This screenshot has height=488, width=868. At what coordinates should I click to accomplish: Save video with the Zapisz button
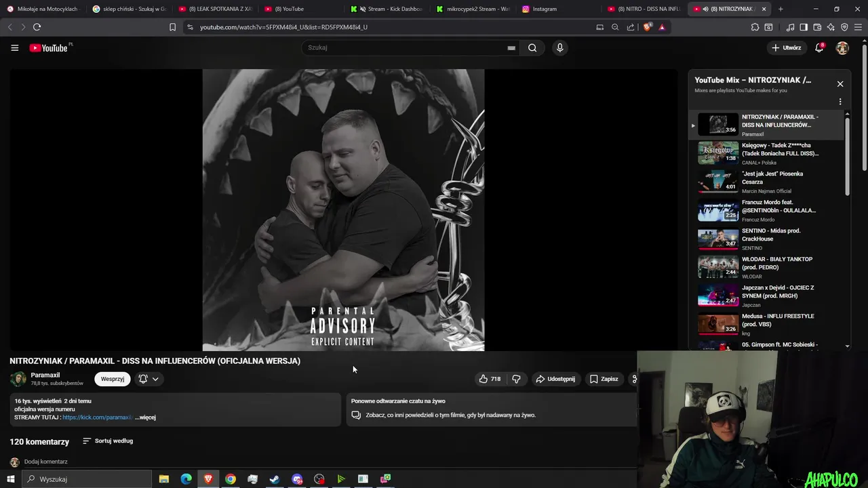tap(604, 379)
